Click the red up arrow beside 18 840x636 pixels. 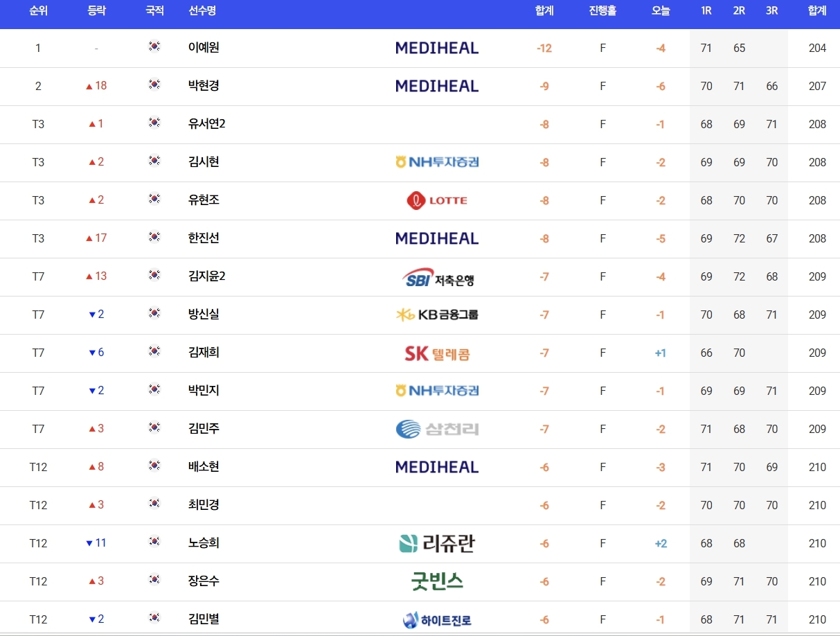[x=89, y=87]
